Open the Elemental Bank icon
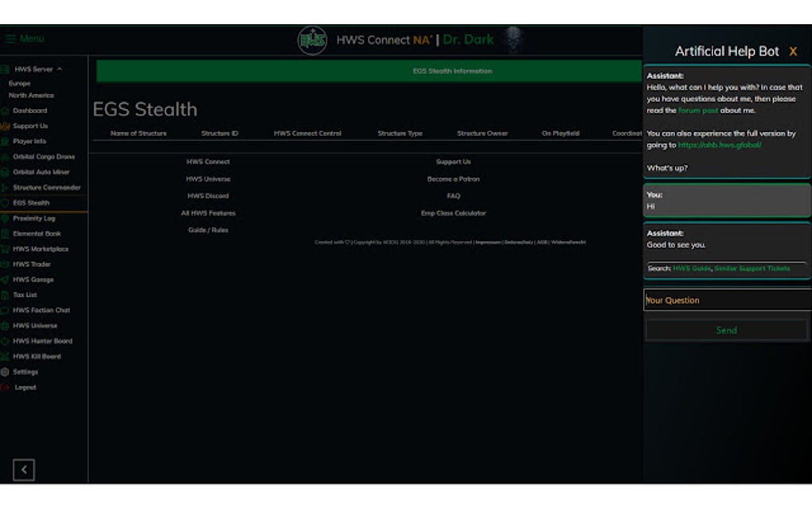Image resolution: width=812 pixels, height=508 pixels. (6, 233)
